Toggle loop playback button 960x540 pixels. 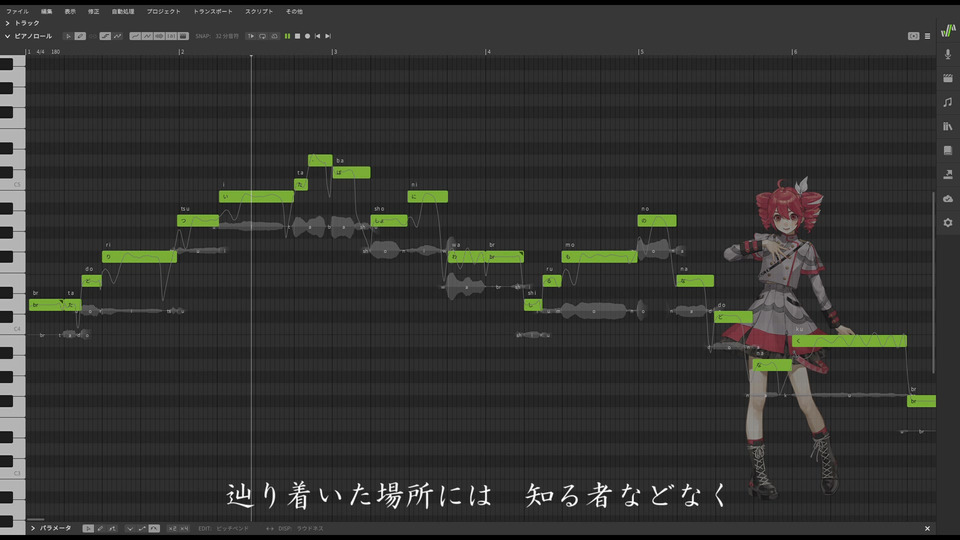tap(263, 36)
